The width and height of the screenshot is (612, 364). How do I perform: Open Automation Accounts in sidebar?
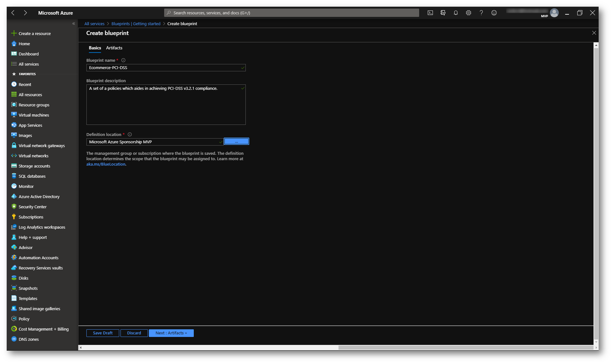click(35, 257)
